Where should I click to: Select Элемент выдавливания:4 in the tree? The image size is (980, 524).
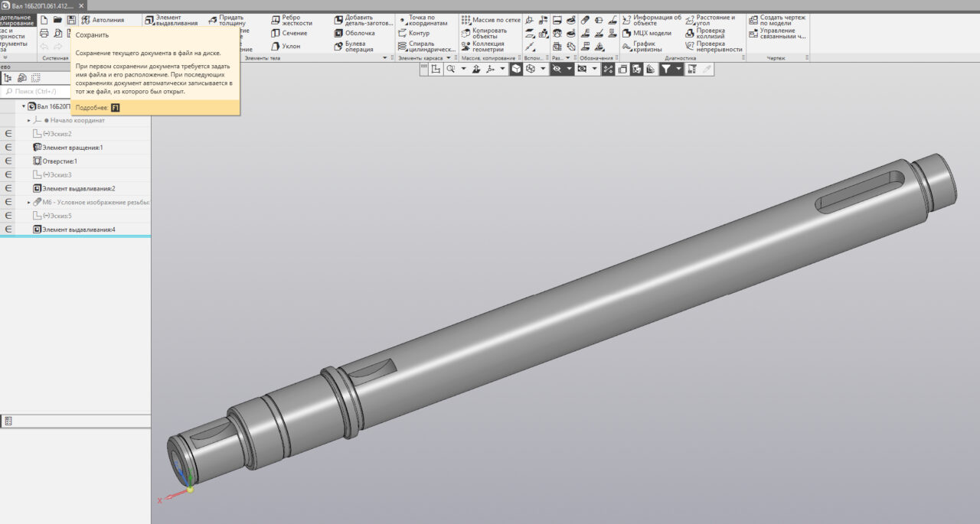pyautogui.click(x=73, y=229)
